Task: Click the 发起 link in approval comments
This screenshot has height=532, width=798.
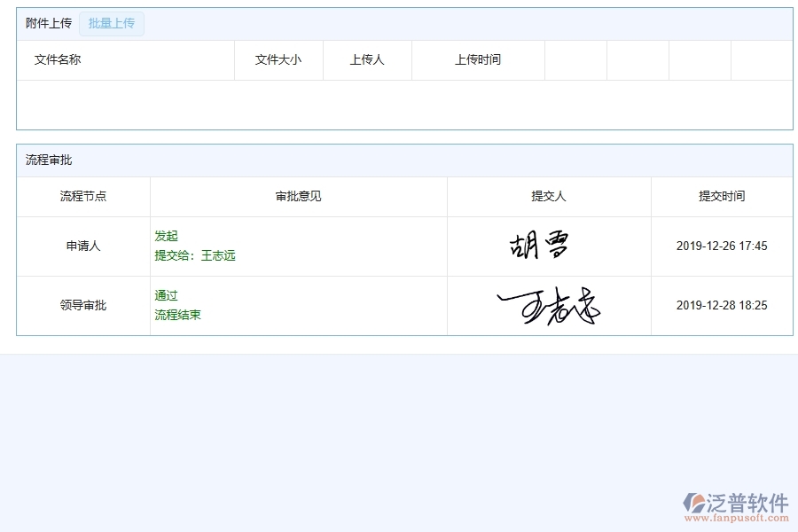Action: coord(165,237)
